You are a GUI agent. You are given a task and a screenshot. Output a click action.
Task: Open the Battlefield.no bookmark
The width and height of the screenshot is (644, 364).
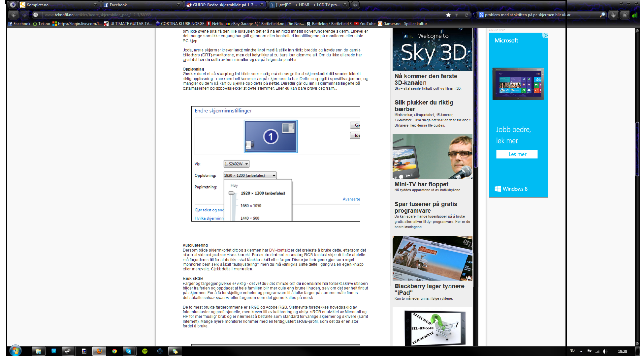point(279,24)
